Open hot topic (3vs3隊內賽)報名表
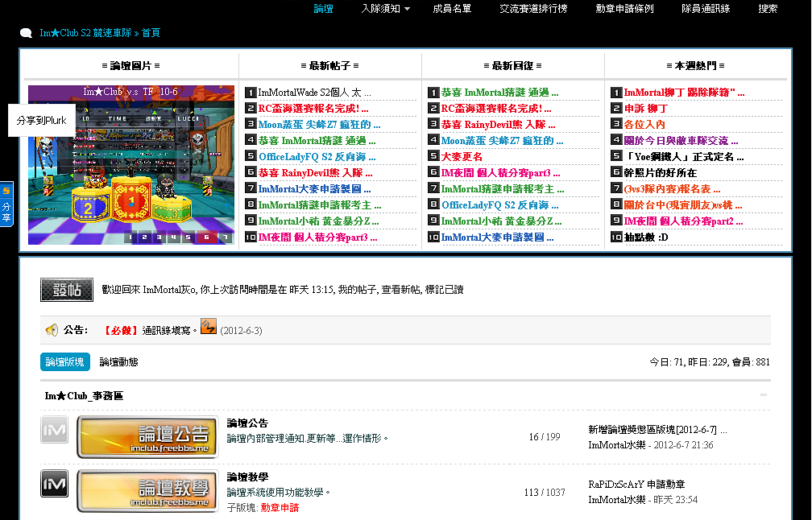The image size is (812, 520). (672, 189)
